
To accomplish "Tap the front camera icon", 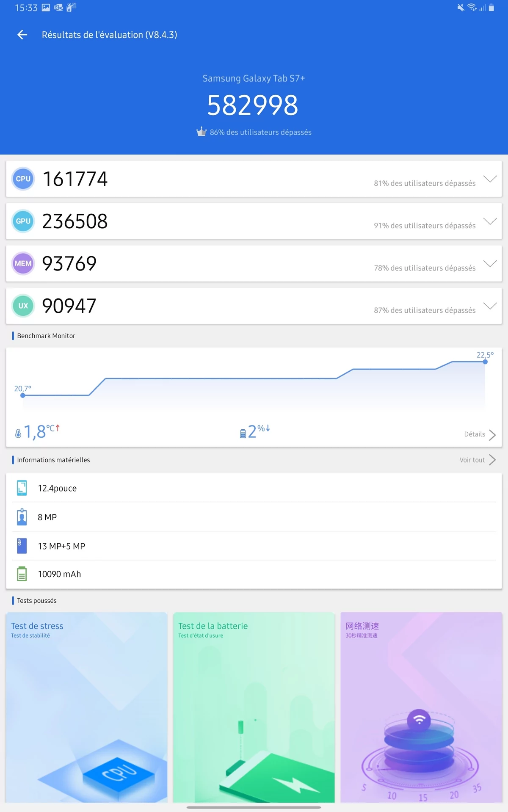I will pos(22,517).
